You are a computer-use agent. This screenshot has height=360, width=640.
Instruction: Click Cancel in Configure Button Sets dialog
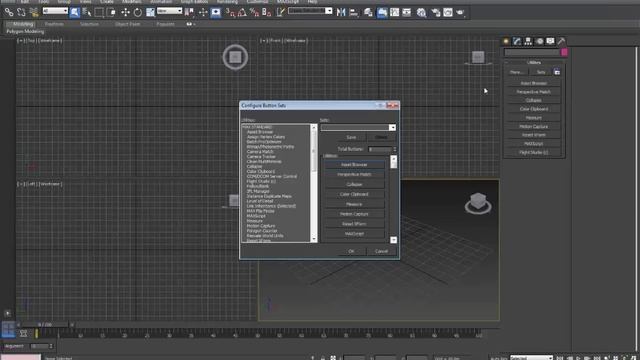pos(381,251)
